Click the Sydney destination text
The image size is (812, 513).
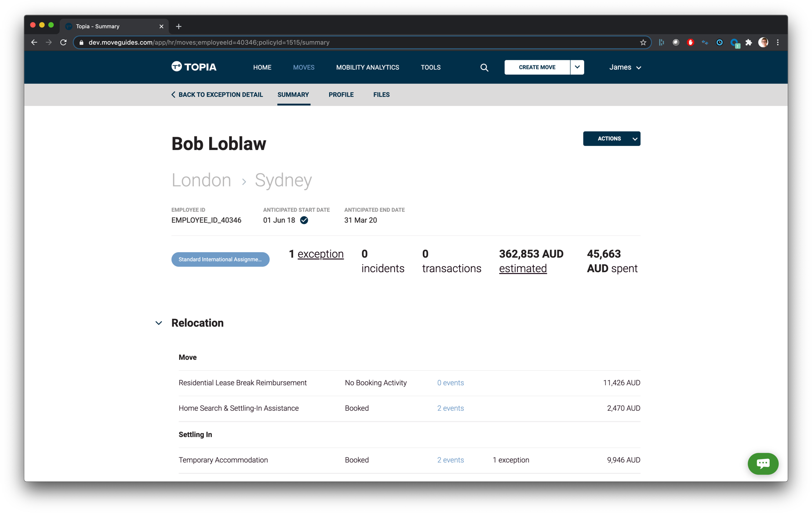point(283,180)
